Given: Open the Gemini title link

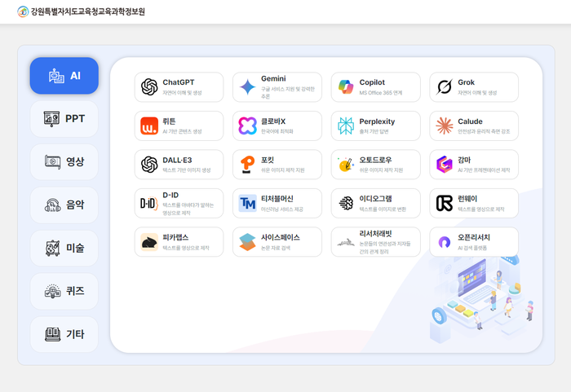Looking at the screenshot, I should (x=273, y=78).
